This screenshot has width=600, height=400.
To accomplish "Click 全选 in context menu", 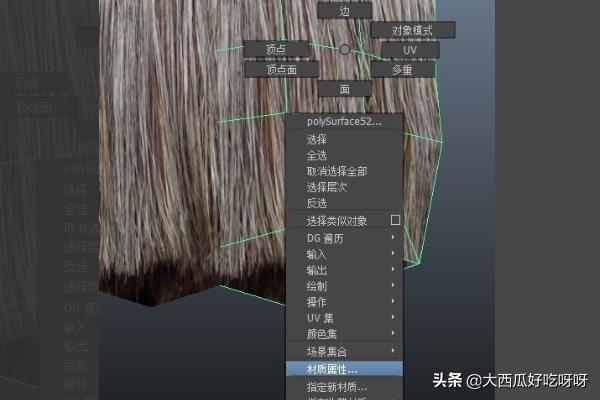I will [317, 155].
